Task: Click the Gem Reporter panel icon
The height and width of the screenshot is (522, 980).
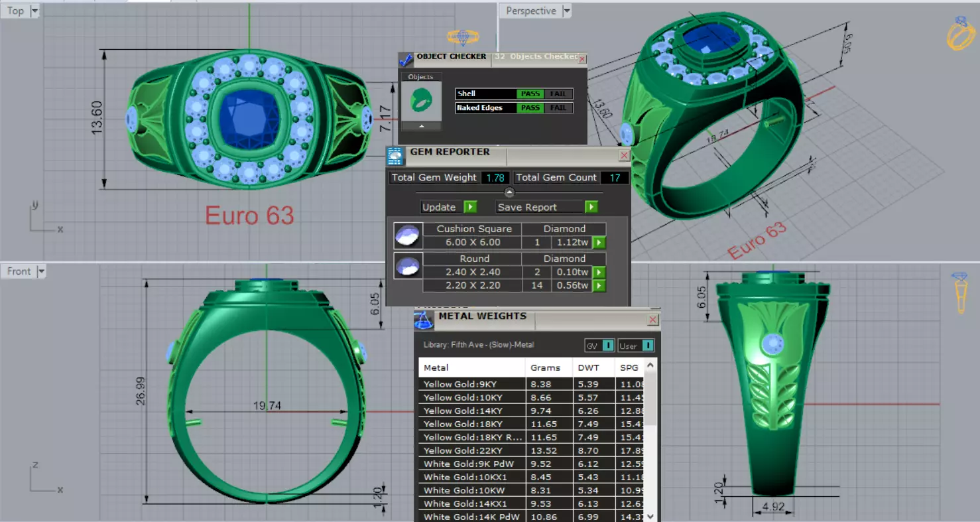Action: (395, 157)
